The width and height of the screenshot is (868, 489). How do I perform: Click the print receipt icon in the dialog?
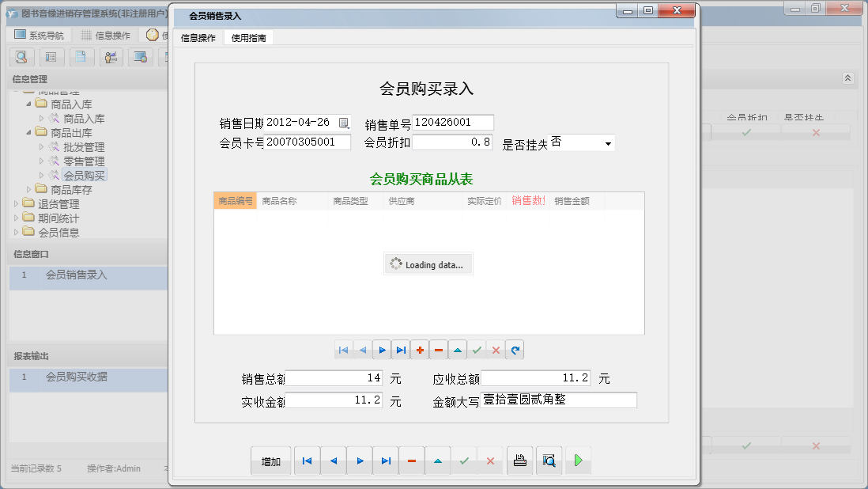tap(519, 460)
